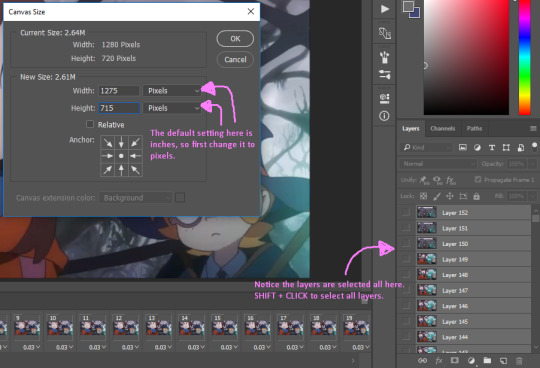Open the Kind layer filter dropdown
Viewport: 540px width, 368px height.
point(426,147)
